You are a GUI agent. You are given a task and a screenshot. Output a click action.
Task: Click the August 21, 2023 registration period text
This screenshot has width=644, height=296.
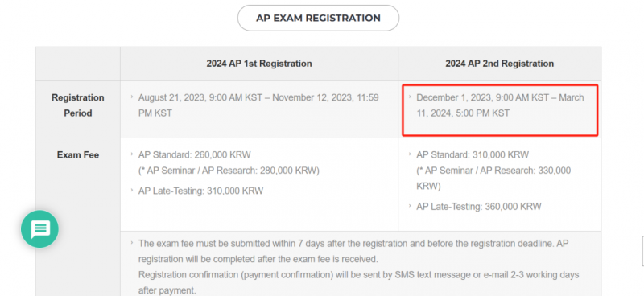pos(258,105)
